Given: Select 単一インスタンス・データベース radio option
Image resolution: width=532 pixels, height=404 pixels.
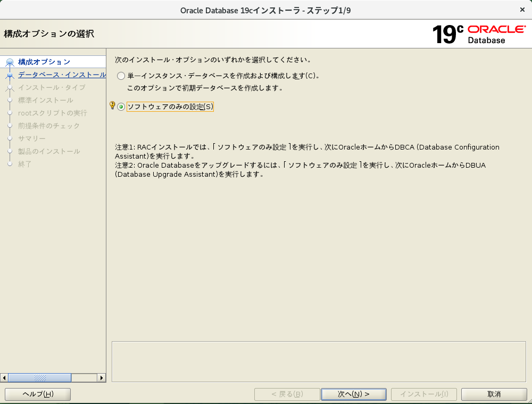Looking at the screenshot, I should coord(121,76).
